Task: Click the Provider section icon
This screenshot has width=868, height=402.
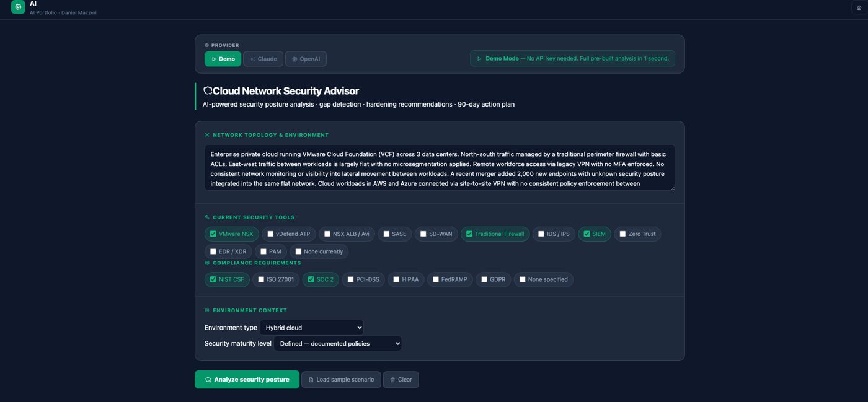Action: 207,45
